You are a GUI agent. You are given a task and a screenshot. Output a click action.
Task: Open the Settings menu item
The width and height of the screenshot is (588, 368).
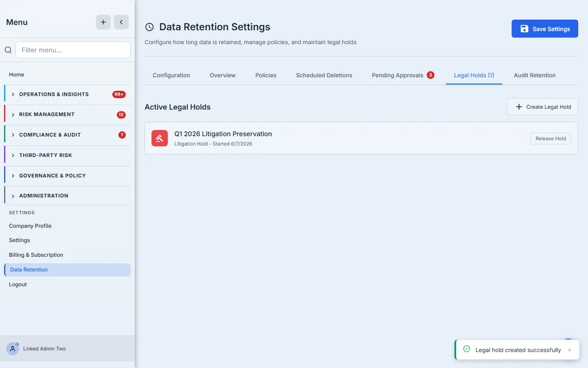click(67, 240)
